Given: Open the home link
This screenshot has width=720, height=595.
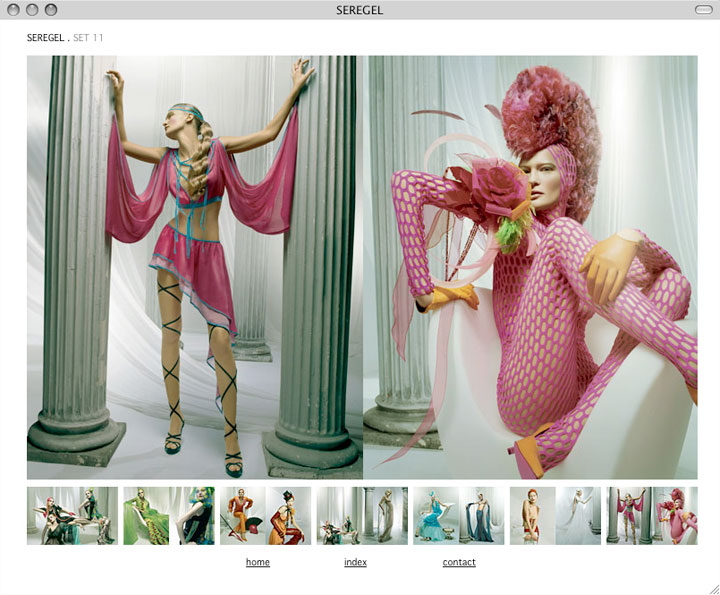Looking at the screenshot, I should pos(257,562).
